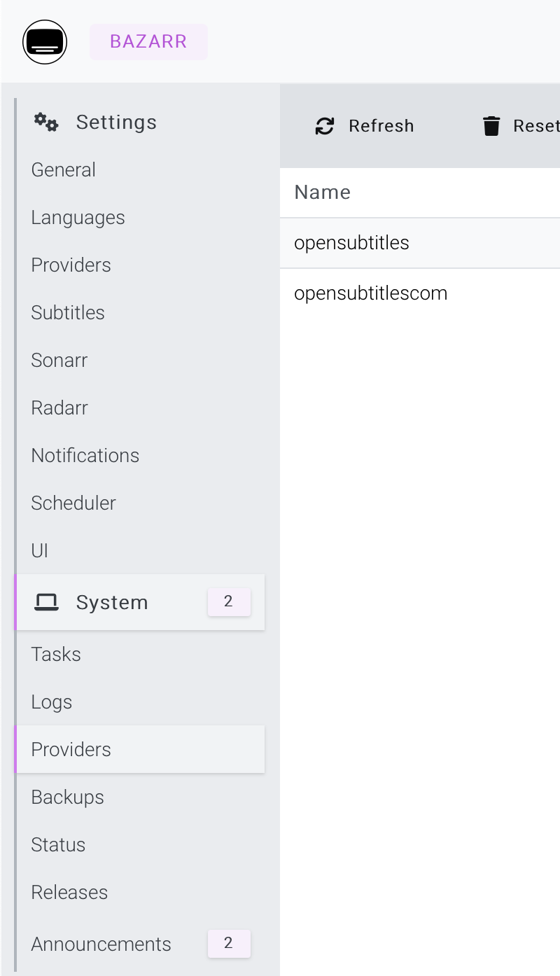Open Announcements with 2 badge
560x976 pixels.
pos(101,944)
